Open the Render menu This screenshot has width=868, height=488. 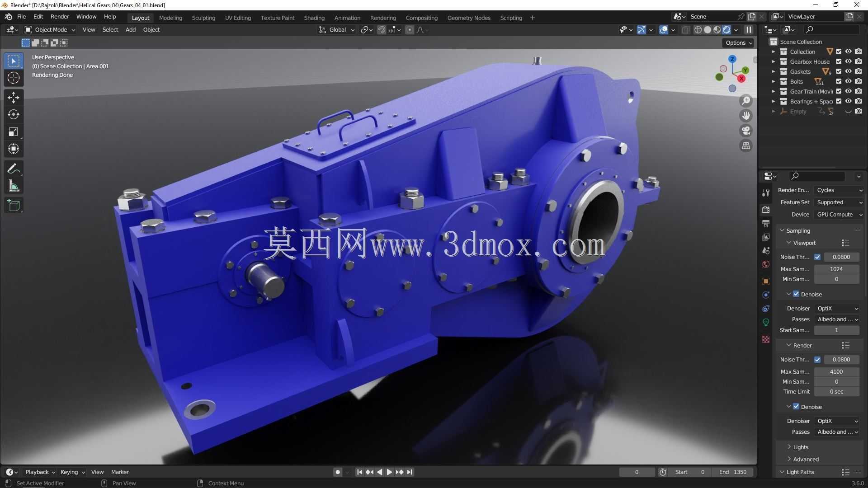click(60, 17)
